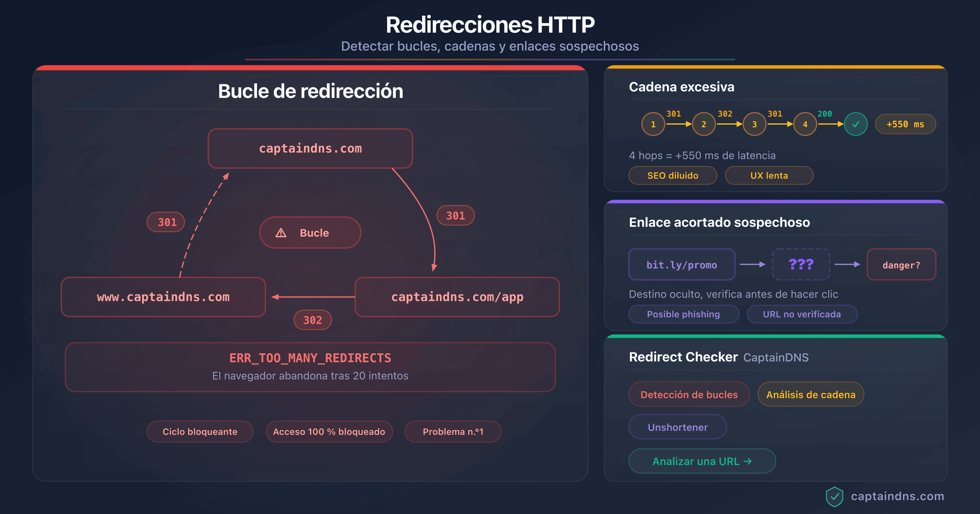Click the +550 ms badge
980x514 pixels.
(x=905, y=124)
